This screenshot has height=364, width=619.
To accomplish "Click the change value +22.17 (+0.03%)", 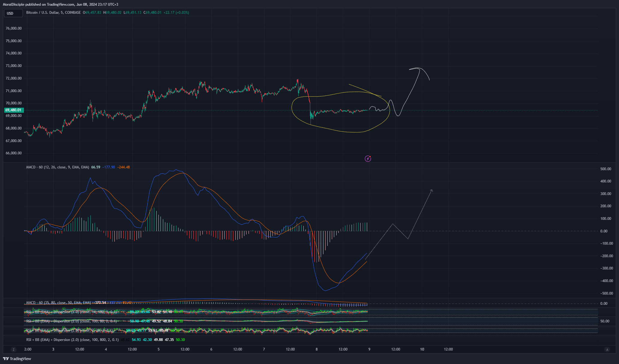I will click(x=176, y=13).
